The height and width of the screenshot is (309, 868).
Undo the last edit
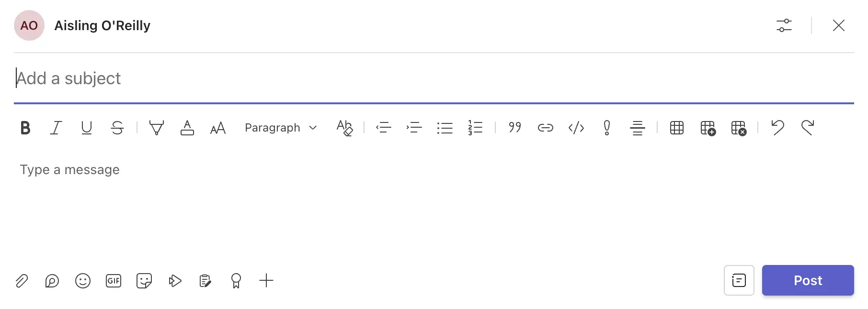[x=777, y=128]
